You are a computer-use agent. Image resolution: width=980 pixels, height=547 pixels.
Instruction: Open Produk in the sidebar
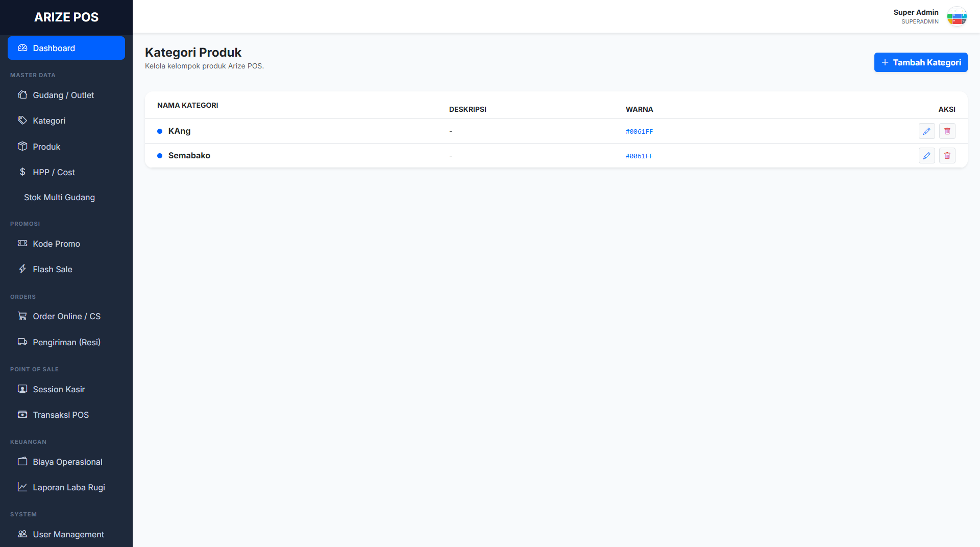pyautogui.click(x=46, y=147)
